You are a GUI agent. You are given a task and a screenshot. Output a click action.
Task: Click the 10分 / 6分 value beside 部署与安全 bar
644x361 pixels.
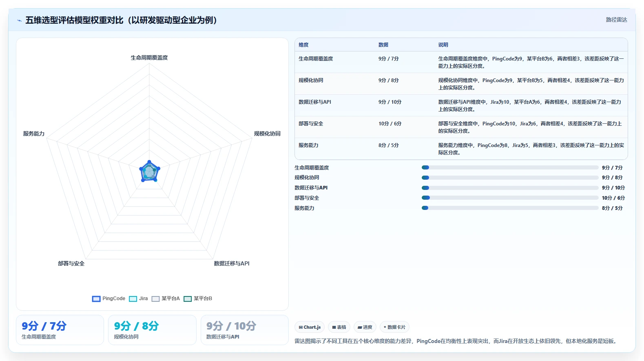[x=613, y=198]
